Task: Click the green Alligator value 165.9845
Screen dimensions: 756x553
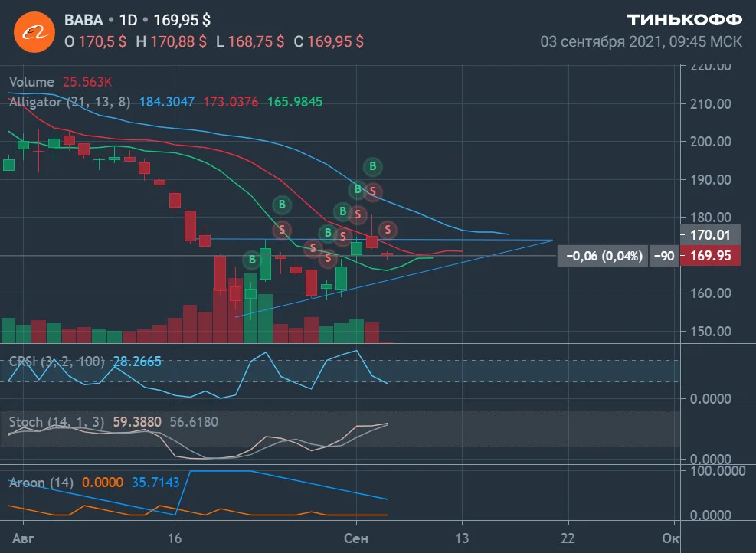Action: pos(295,102)
